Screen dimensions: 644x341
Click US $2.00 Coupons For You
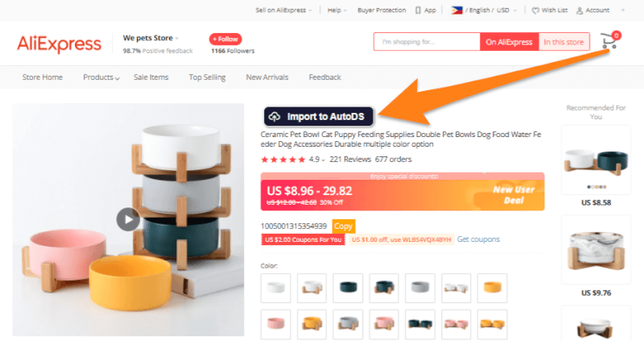303,239
